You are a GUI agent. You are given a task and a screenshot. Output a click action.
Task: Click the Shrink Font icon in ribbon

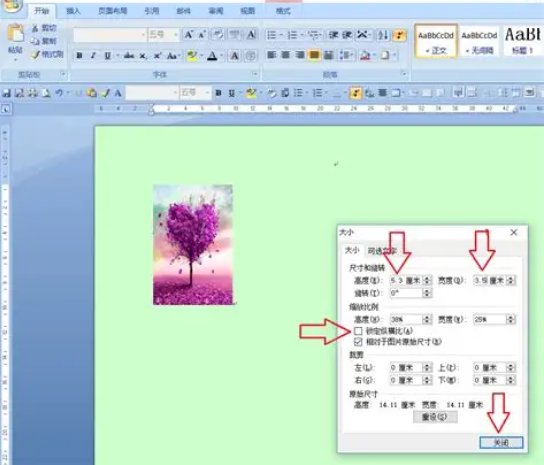[x=202, y=35]
